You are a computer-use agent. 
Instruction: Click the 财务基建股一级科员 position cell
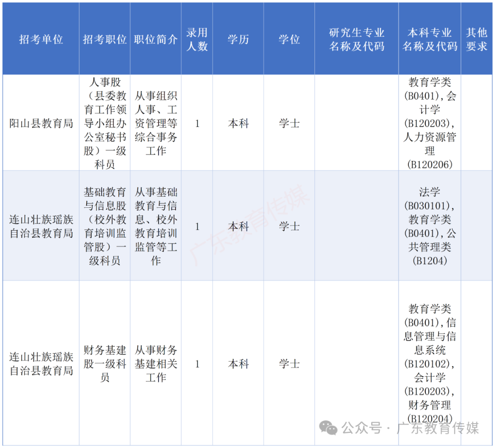point(104,364)
